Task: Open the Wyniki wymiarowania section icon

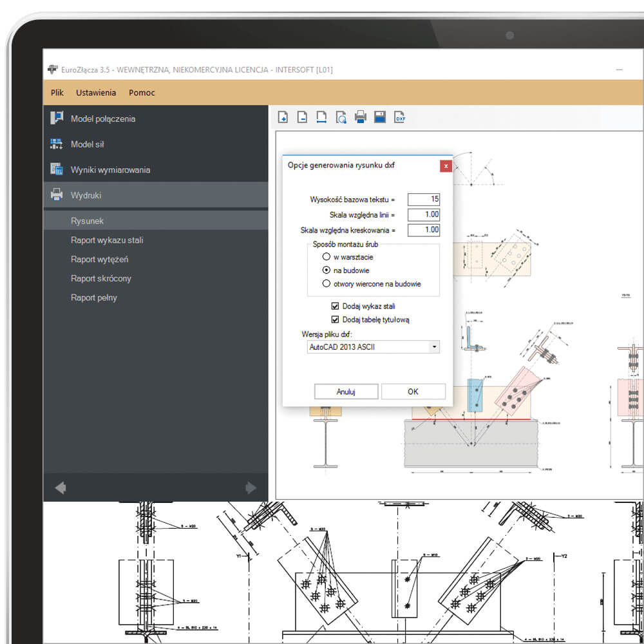Action: [56, 169]
